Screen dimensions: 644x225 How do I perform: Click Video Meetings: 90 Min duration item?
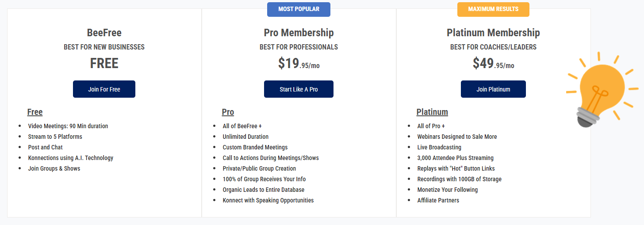point(68,126)
